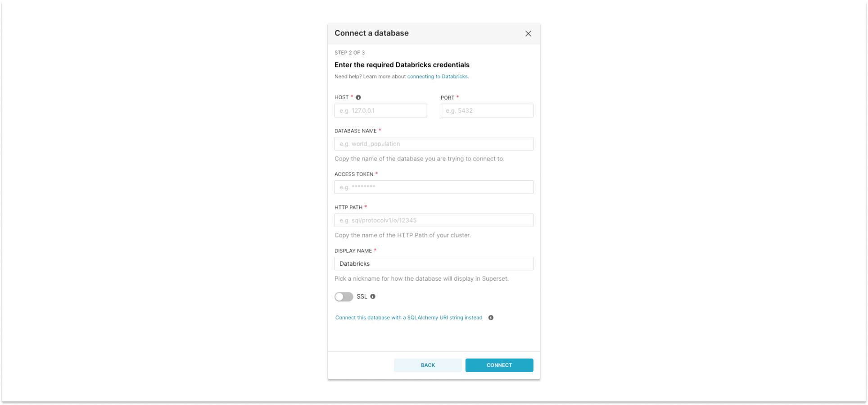Click Connect this database with a SQLAlchemy URI
868x405 pixels.
coord(408,318)
